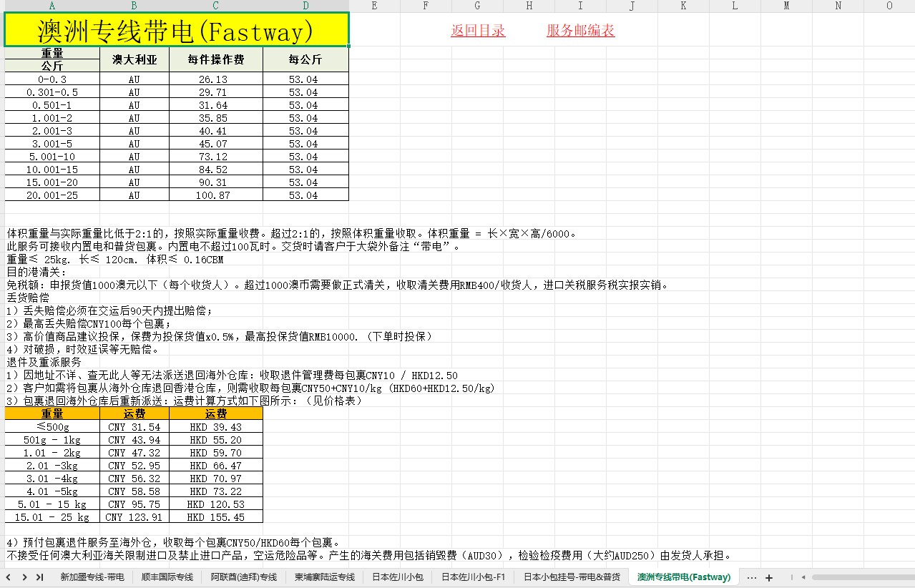Click the handling fee cell 26.13
Viewport: 915px width, 588px height.
click(x=216, y=79)
